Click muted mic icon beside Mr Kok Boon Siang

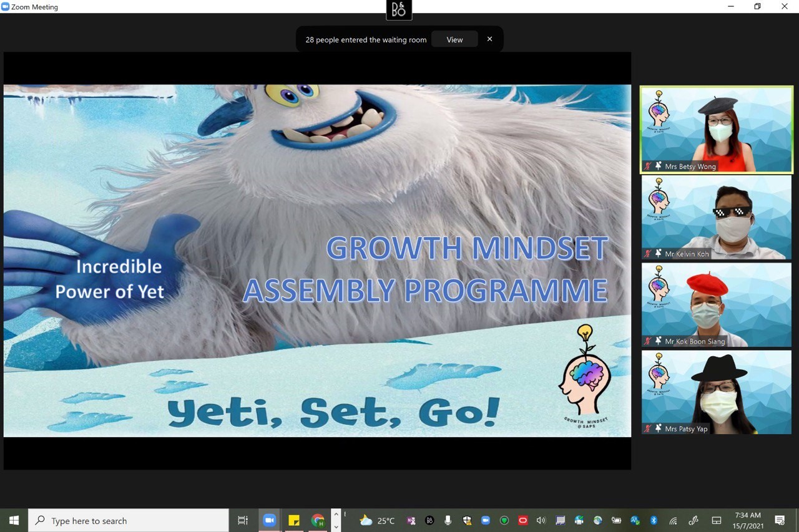[x=649, y=341]
